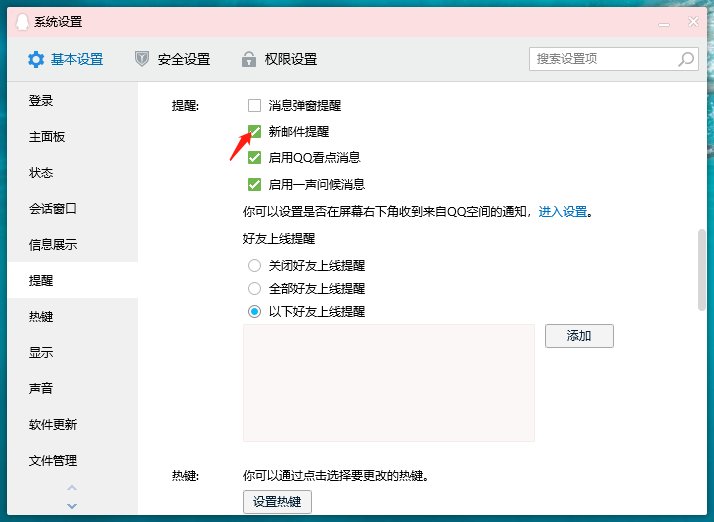Screen dimensions: 714x522
Task: Click the shield icon for 安全设置
Action: pos(142,59)
